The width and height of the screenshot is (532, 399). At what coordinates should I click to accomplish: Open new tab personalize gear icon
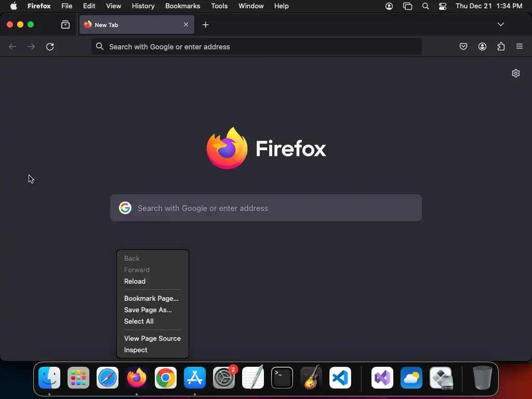516,73
